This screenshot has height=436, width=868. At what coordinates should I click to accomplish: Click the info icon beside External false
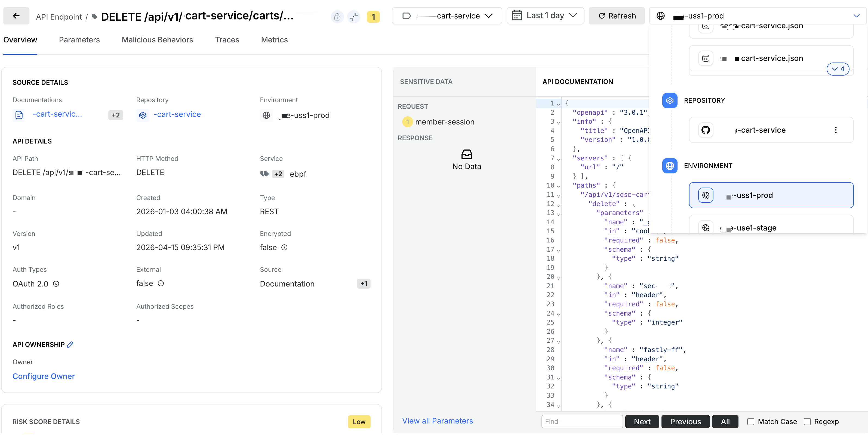(x=161, y=283)
